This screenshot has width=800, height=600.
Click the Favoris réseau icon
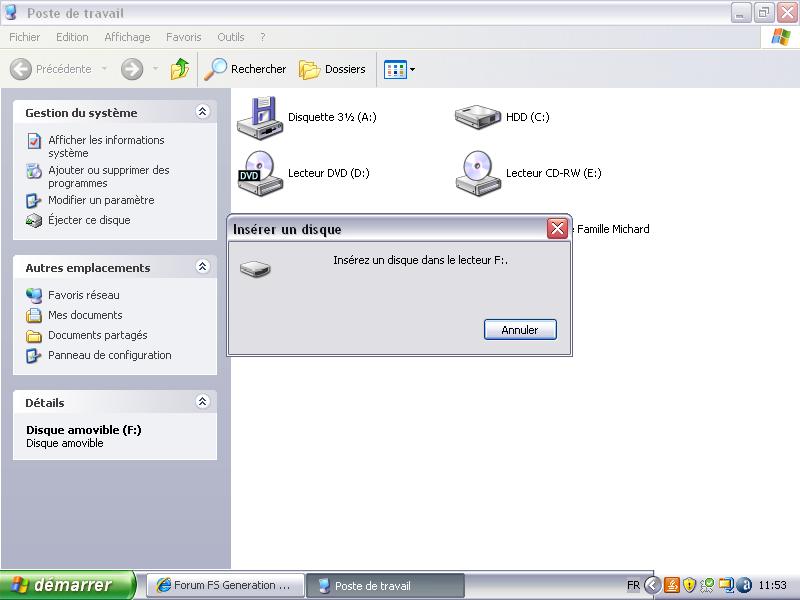34,295
